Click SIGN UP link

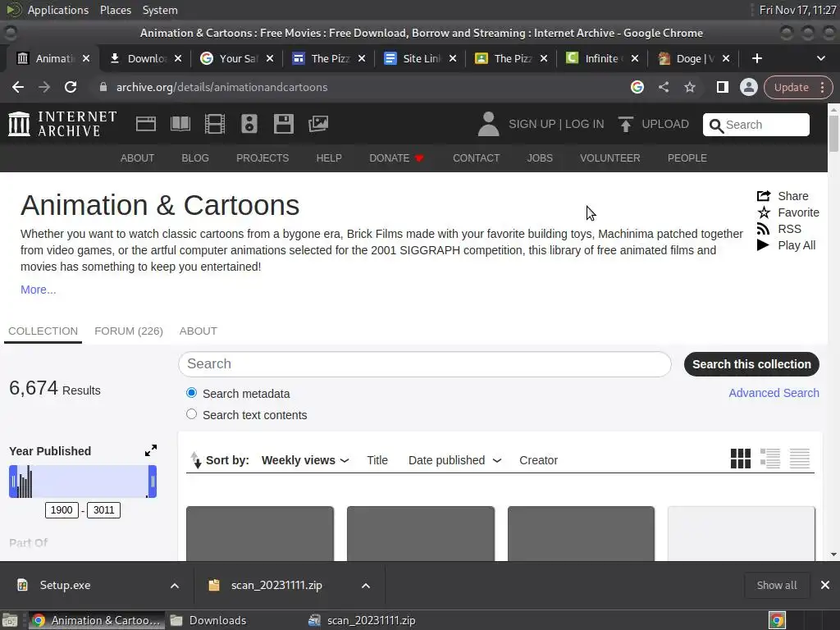point(532,124)
